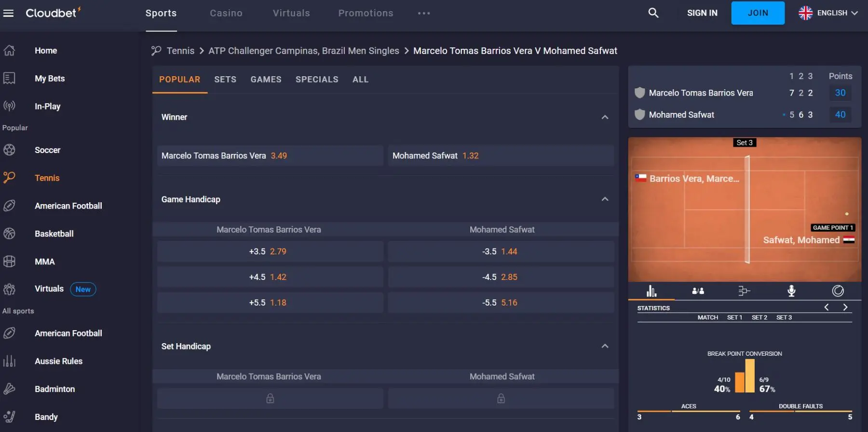The height and width of the screenshot is (432, 868).
Task: Click the Tennis racket sidebar icon
Action: 9,178
